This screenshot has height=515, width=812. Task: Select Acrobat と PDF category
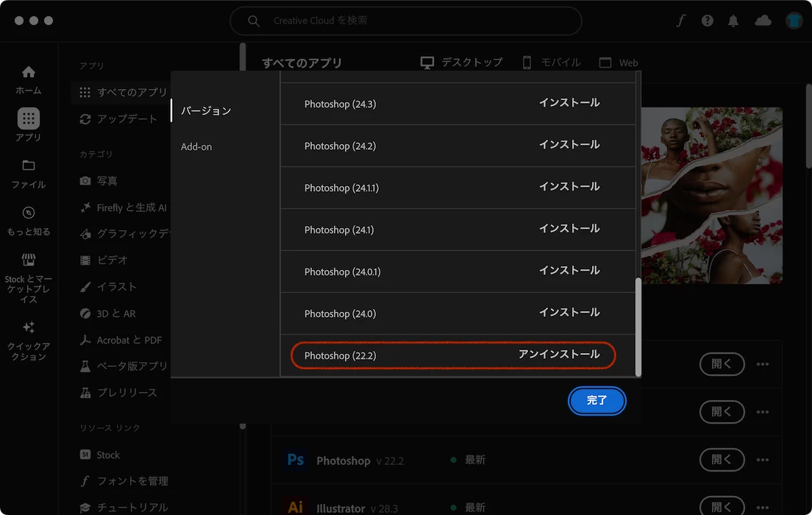121,340
